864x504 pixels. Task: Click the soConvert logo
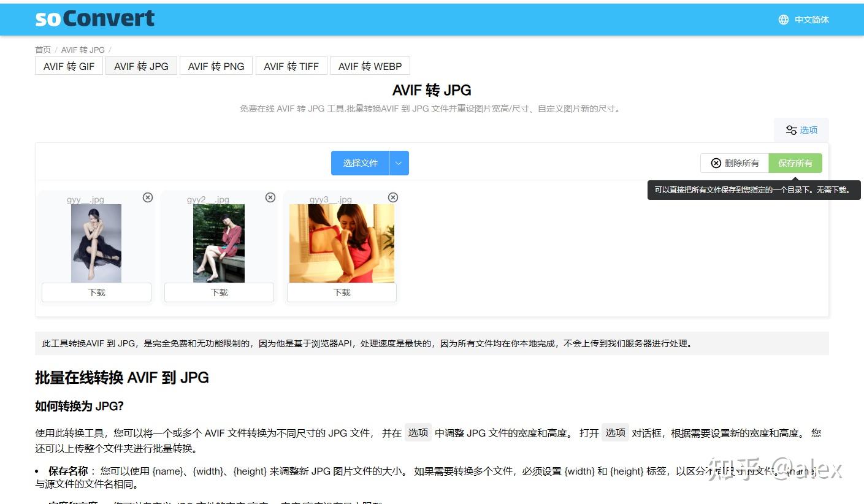pyautogui.click(x=93, y=18)
